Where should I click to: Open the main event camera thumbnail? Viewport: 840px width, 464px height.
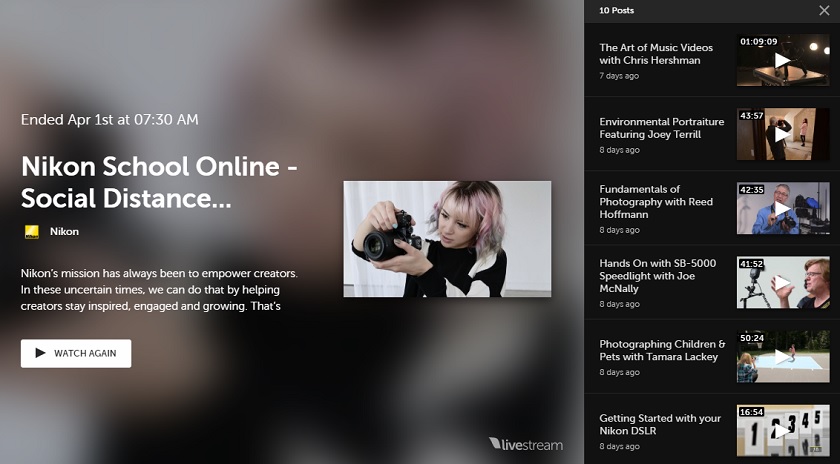[x=447, y=239]
